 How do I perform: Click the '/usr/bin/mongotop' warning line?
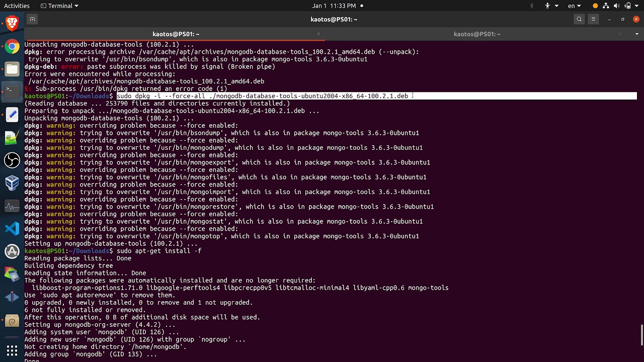pyautogui.click(x=222, y=236)
